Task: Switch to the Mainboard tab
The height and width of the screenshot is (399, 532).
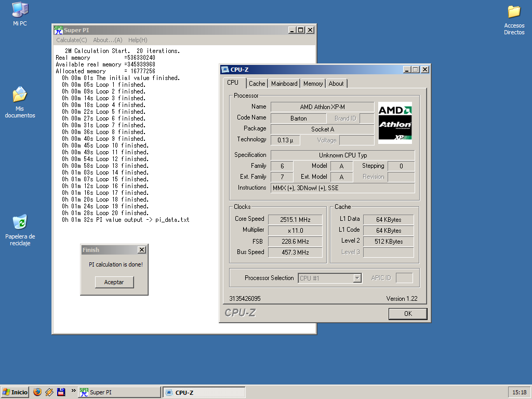Action: click(284, 84)
